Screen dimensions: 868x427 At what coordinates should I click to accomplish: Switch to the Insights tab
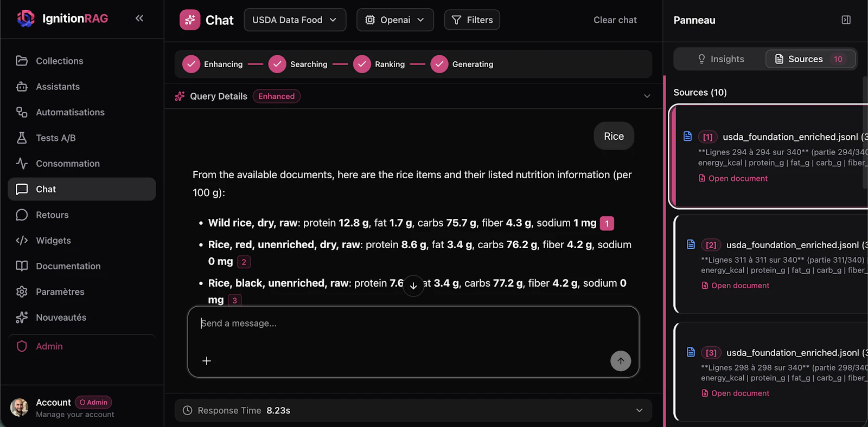tap(720, 59)
